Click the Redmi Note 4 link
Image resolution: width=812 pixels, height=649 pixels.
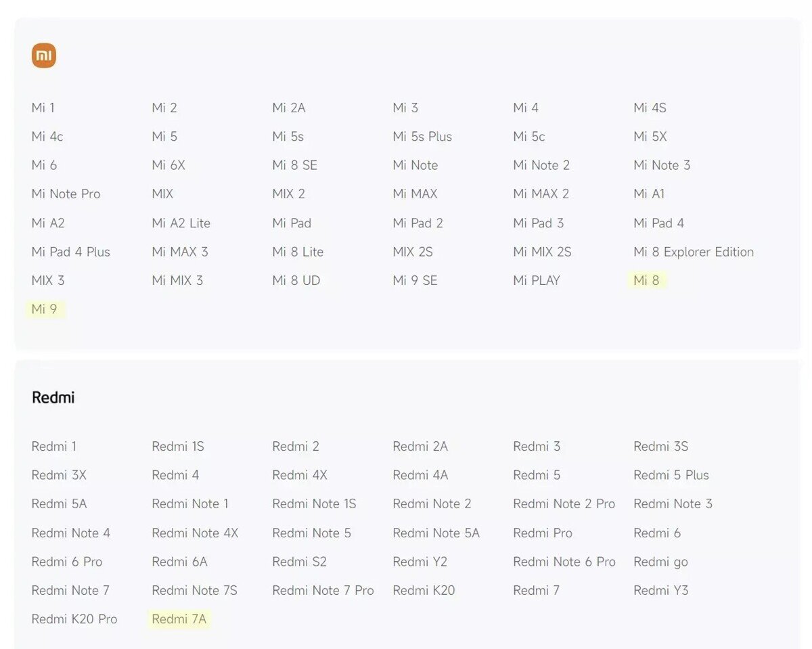(71, 533)
